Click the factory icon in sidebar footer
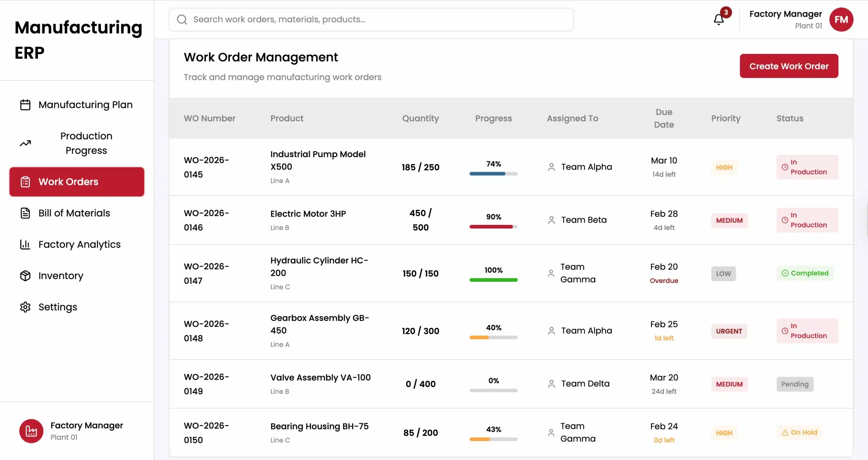 31,431
